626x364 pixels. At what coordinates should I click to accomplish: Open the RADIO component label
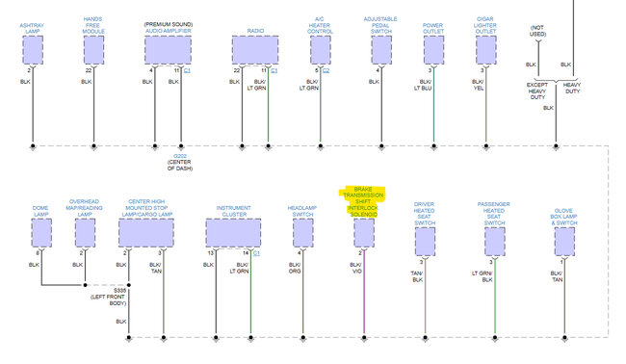[255, 31]
